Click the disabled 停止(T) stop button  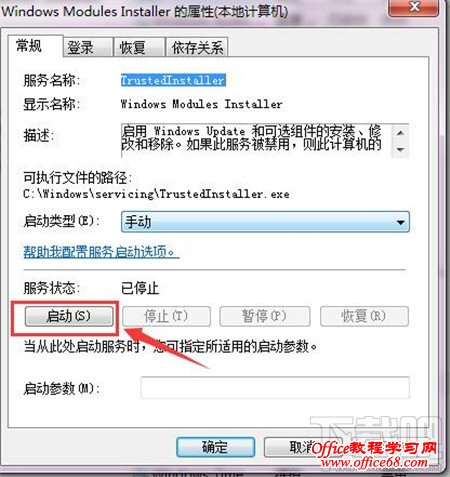point(166,316)
